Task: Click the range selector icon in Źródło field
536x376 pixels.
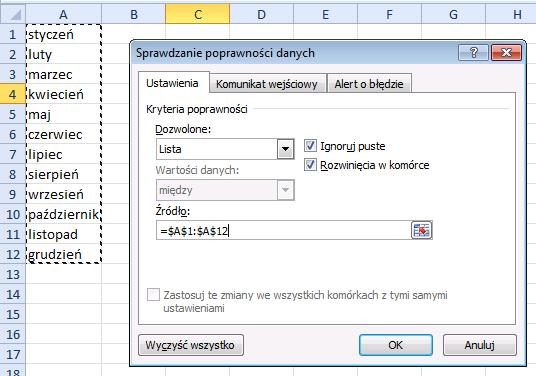Action: pos(421,230)
